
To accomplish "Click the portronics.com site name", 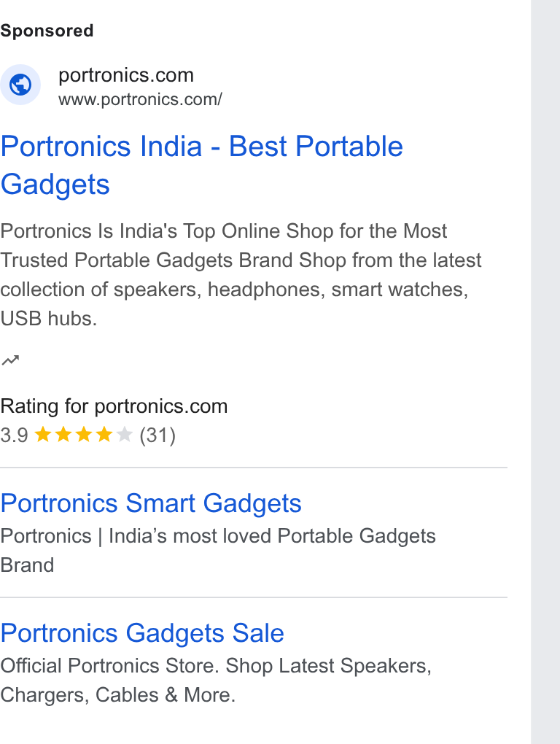I will tap(126, 75).
